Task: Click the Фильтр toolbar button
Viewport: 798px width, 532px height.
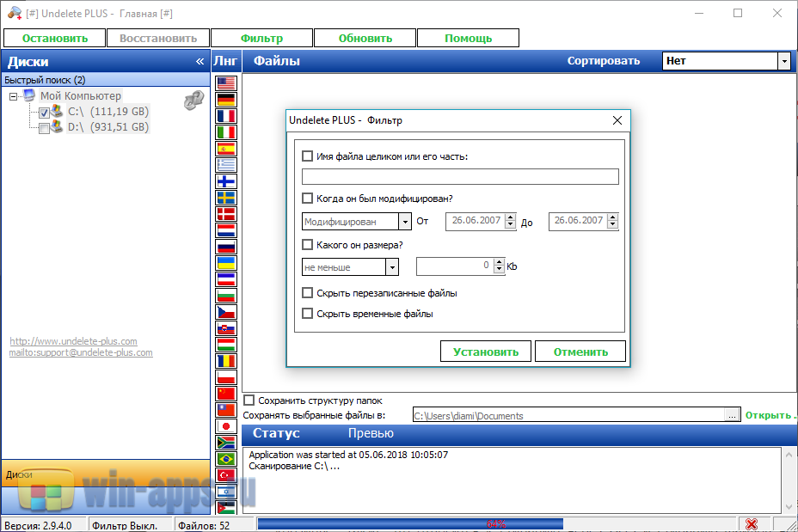Action: point(261,38)
